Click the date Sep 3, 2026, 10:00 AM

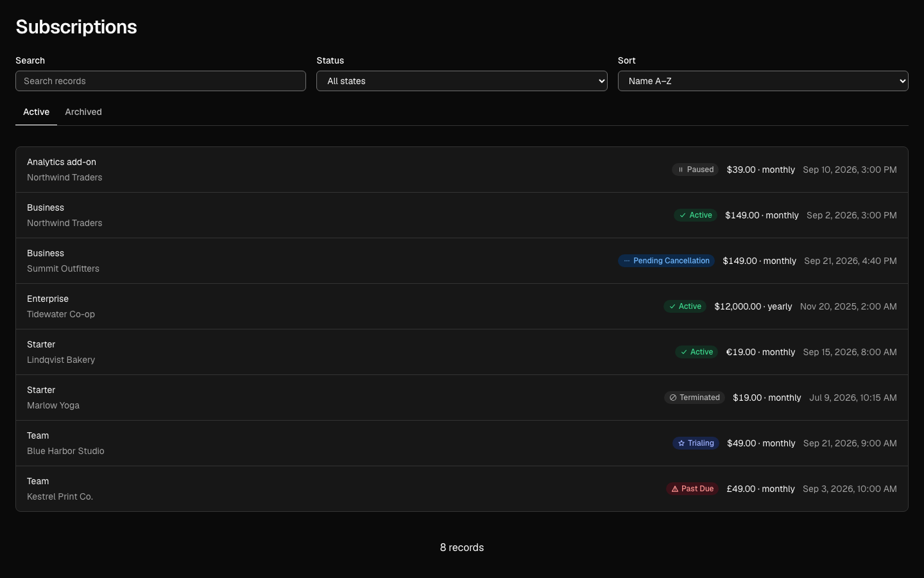[850, 489]
